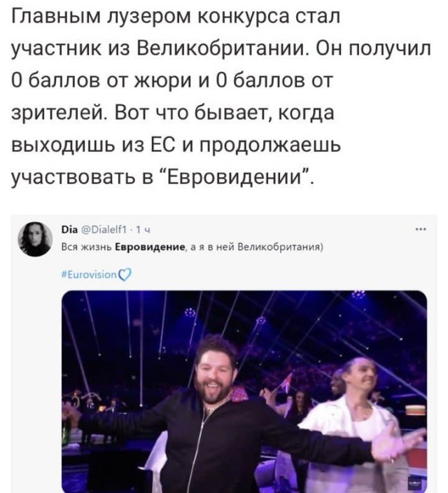Select the word "Главным" starting the post
This screenshot has width=448, height=493.
pos(57,16)
